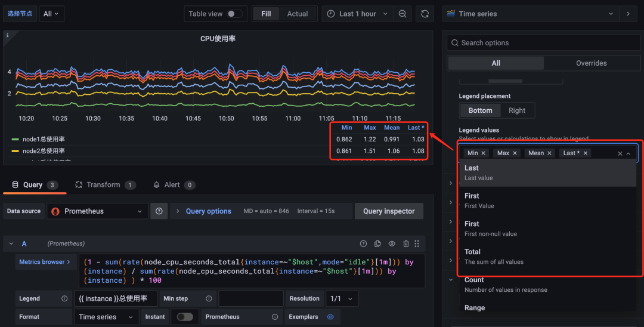
Task: Remove the Max legend value chip
Action: click(x=515, y=153)
